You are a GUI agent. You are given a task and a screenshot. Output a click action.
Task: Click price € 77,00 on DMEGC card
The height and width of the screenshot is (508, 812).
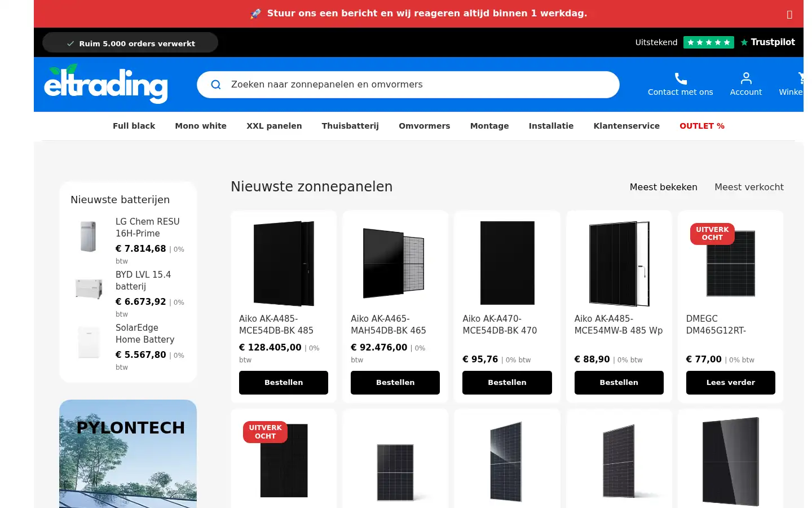[x=704, y=360]
